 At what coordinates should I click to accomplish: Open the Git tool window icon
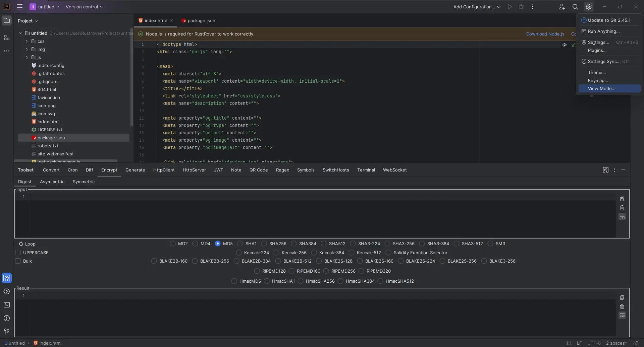(x=6, y=331)
